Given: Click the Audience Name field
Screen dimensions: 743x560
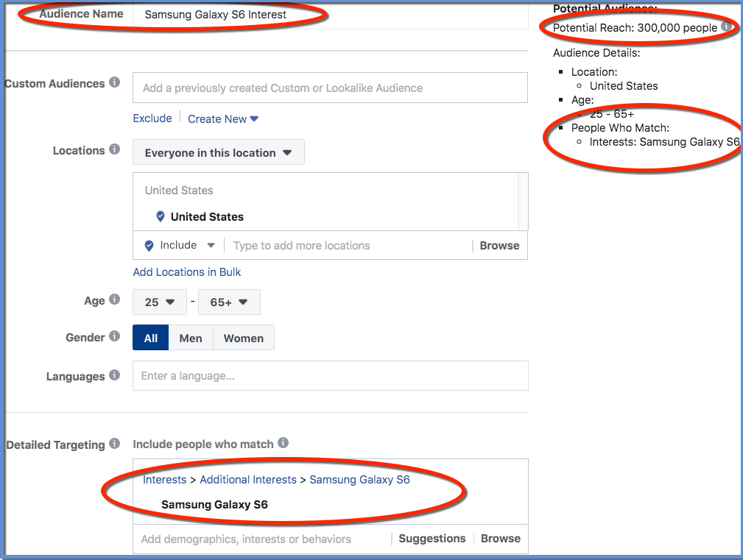Looking at the screenshot, I should click(331, 15).
